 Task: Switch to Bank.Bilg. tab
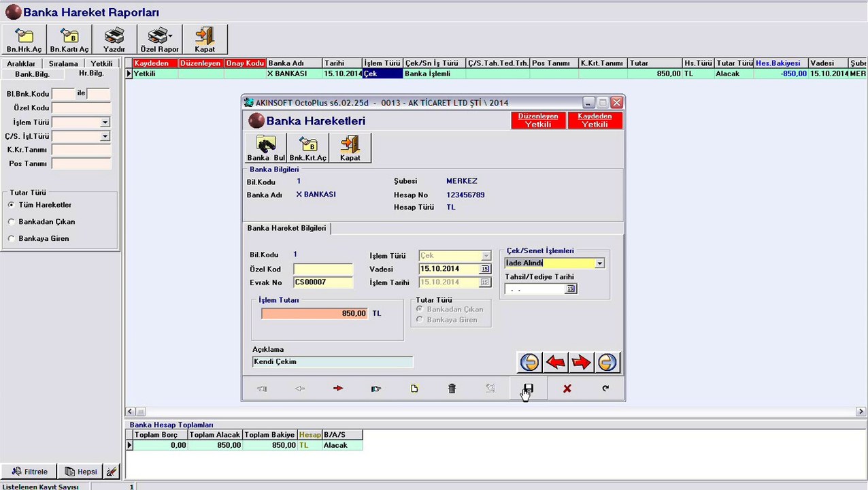[x=32, y=73]
